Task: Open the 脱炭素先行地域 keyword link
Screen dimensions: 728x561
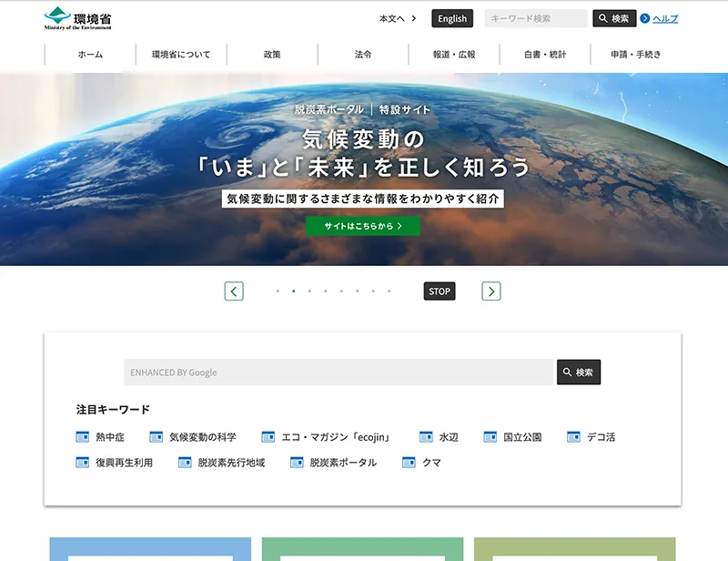Action: point(231,463)
